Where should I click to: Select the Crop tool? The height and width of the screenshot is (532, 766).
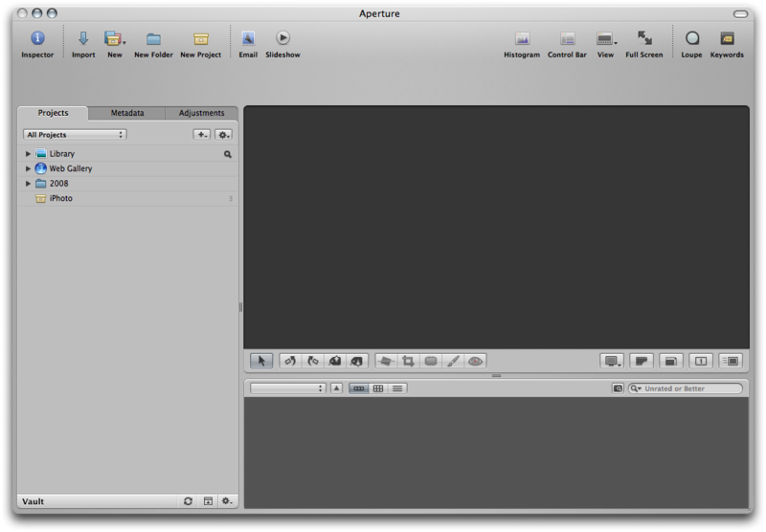(x=409, y=361)
